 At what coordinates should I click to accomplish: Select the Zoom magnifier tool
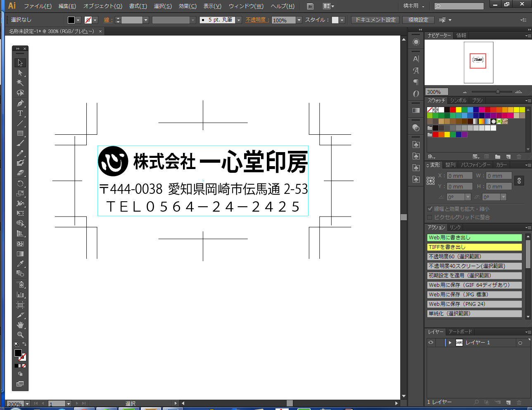pos(20,335)
